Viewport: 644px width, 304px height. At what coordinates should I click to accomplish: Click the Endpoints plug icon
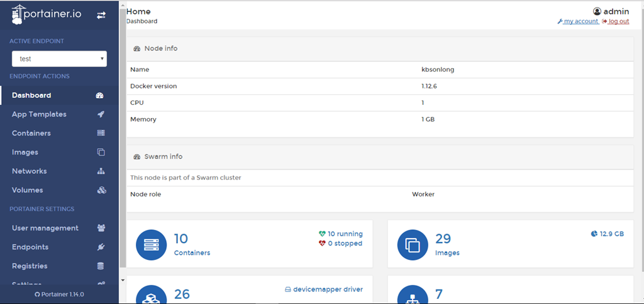tap(101, 247)
